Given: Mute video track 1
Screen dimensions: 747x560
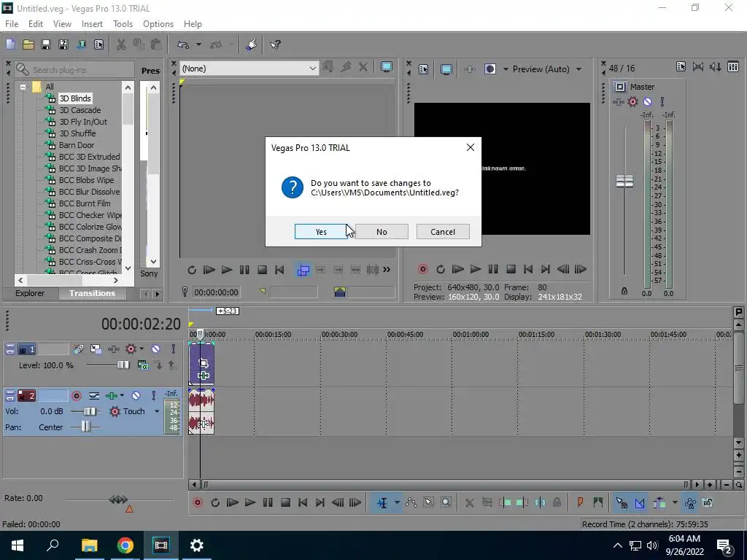Looking at the screenshot, I should point(156,349).
